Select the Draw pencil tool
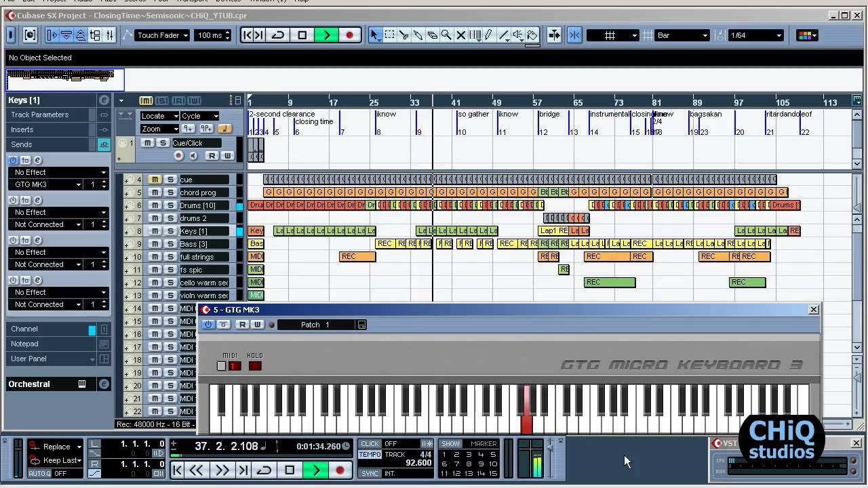This screenshot has width=868, height=488. coord(489,35)
